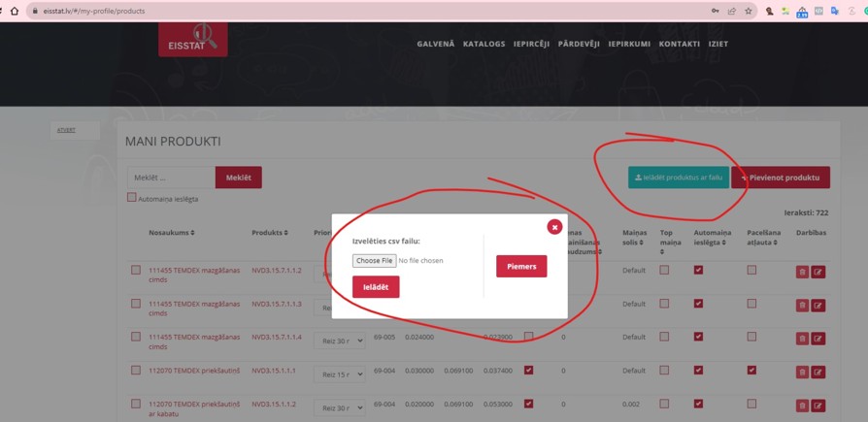Click the EISSTAT logo
The height and width of the screenshot is (422, 868).
[193, 39]
